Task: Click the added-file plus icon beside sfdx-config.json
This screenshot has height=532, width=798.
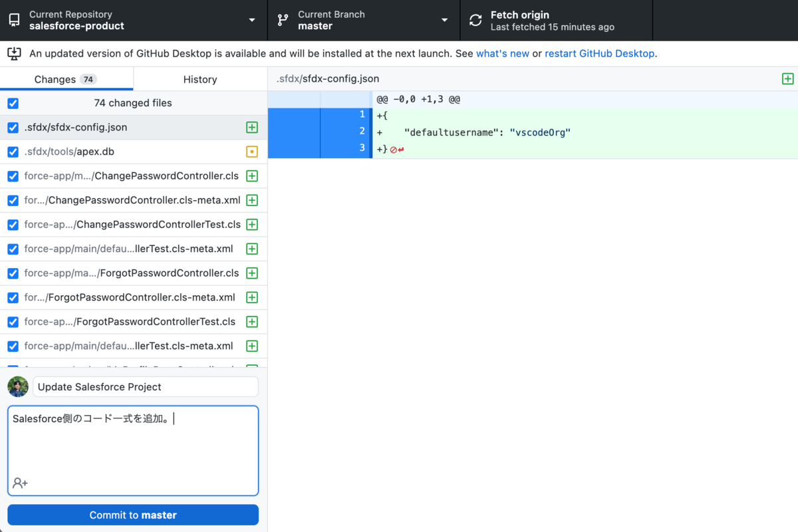Action: click(251, 127)
